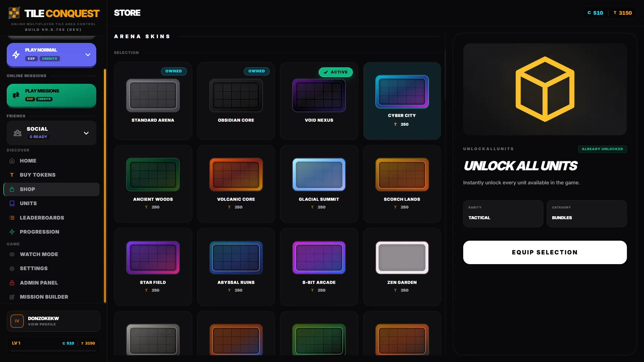Click the Settings gear icon
Screen dimensions: 644x362
(12, 268)
